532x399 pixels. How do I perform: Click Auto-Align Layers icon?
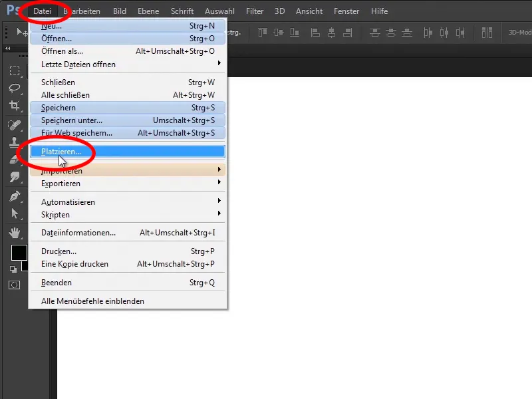click(487, 33)
